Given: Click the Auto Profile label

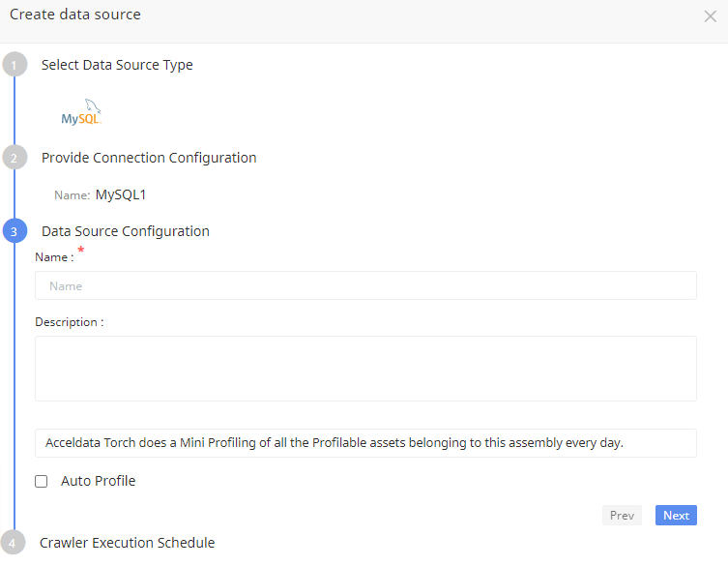Looking at the screenshot, I should coord(98,481).
